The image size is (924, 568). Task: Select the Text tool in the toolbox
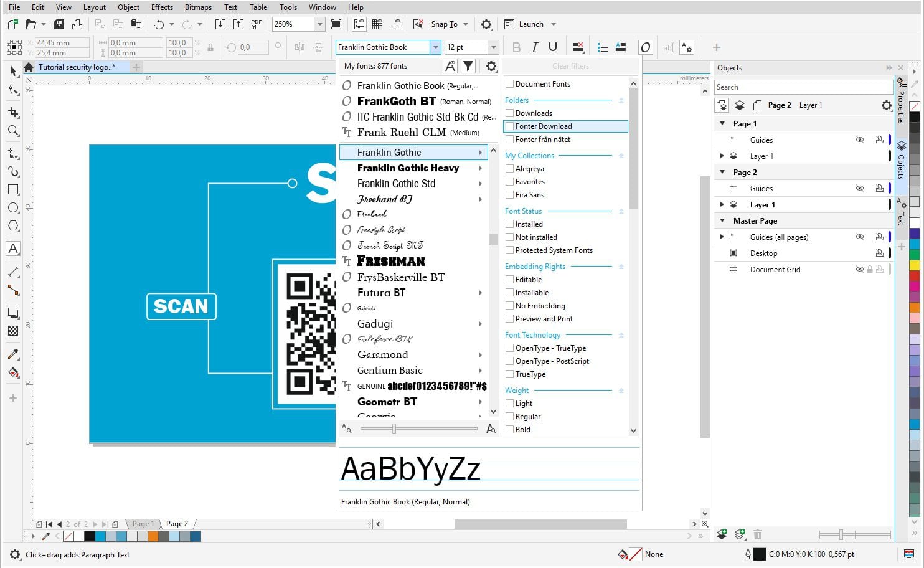coord(13,249)
